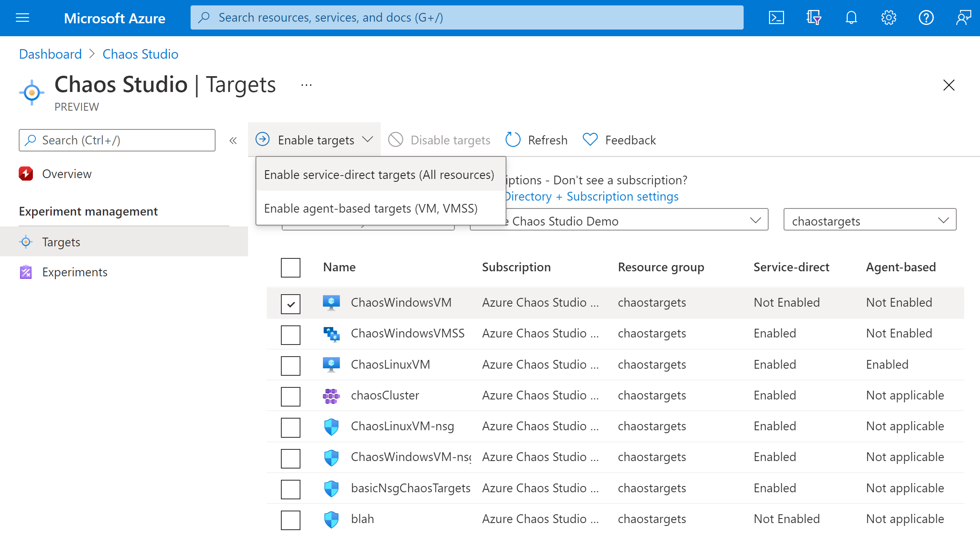Select Enable agent-based targets menu option
The width and height of the screenshot is (980, 558).
371,207
